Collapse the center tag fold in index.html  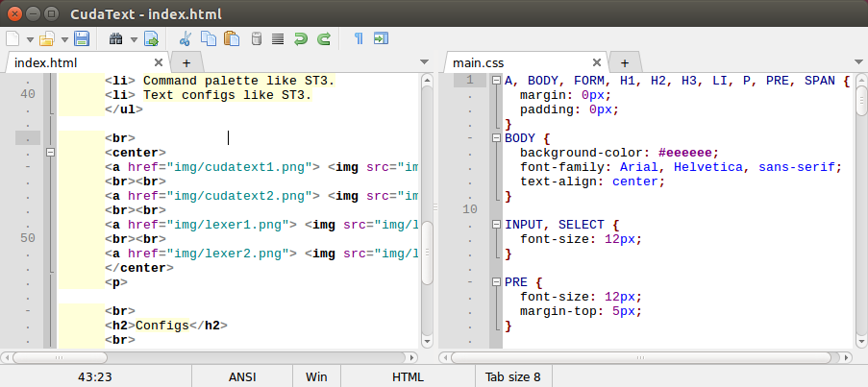pyautogui.click(x=50, y=152)
